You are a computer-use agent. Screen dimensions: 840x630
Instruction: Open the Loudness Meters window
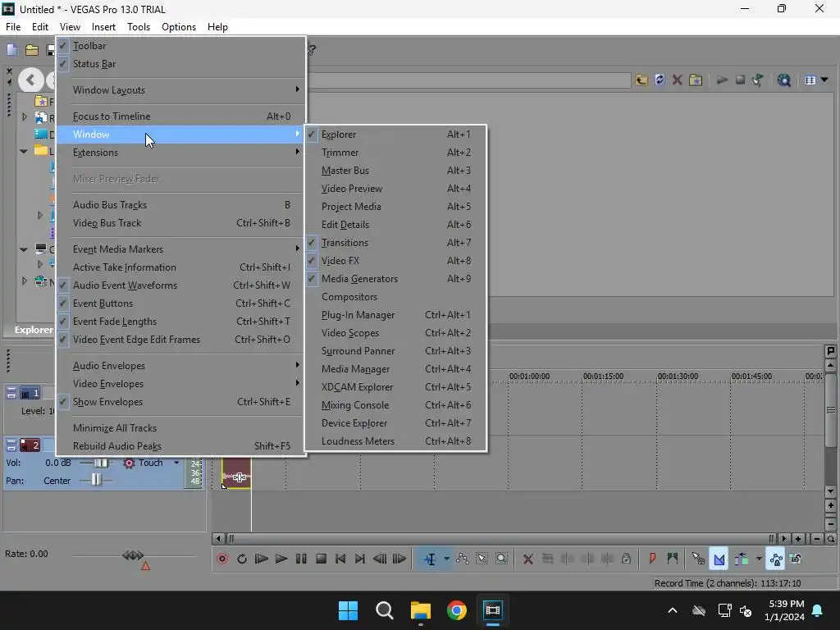pos(396,441)
